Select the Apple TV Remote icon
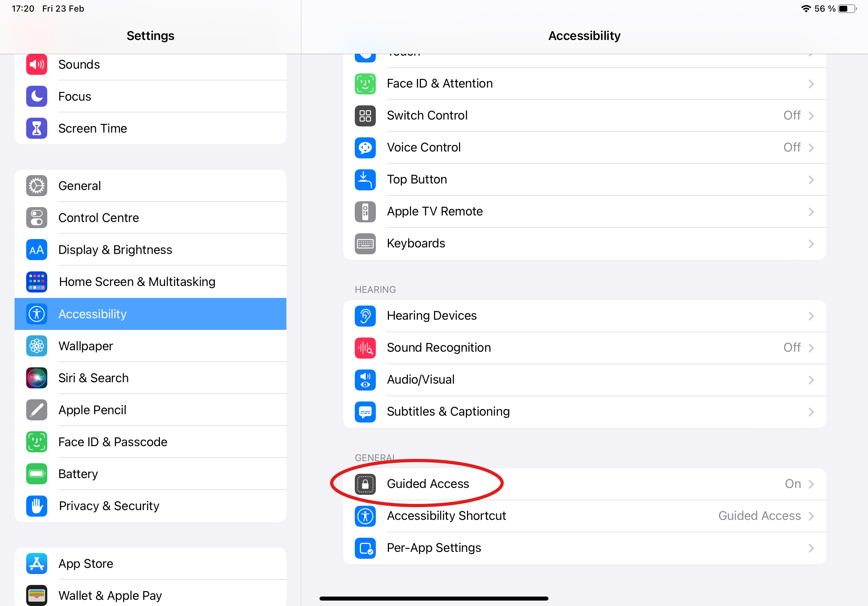The width and height of the screenshot is (868, 606). (365, 211)
